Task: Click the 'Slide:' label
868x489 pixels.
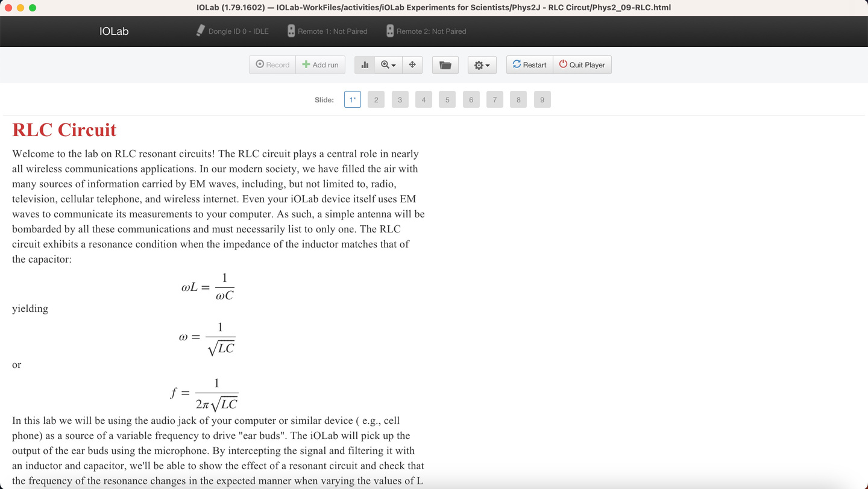Action: click(x=324, y=100)
